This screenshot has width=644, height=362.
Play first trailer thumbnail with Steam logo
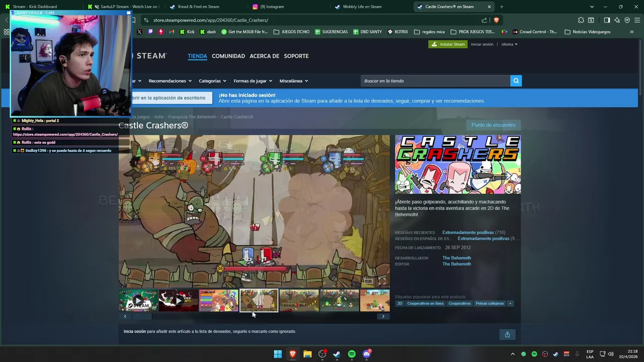tap(138, 301)
